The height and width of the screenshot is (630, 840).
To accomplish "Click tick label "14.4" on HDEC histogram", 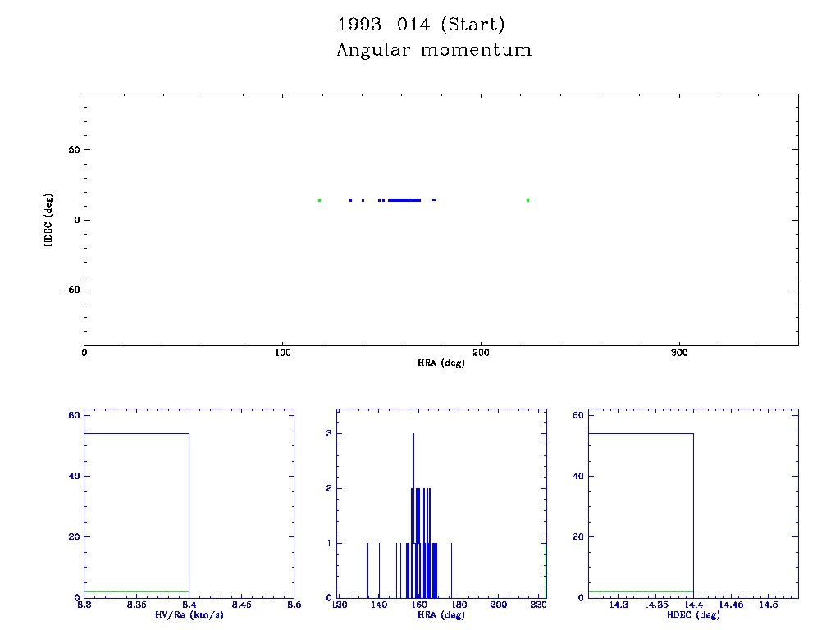I will click(x=694, y=605).
